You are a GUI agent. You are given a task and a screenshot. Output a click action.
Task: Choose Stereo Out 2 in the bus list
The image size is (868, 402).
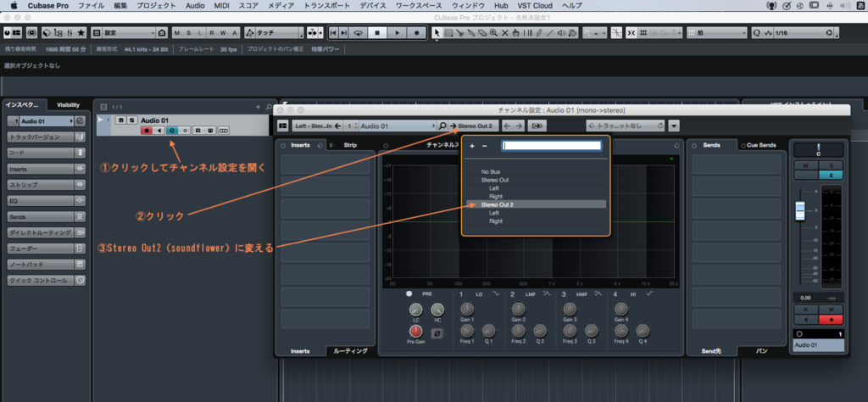536,204
